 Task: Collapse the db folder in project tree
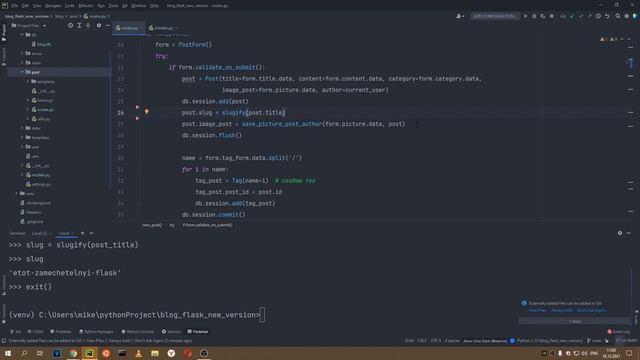(x=22, y=35)
